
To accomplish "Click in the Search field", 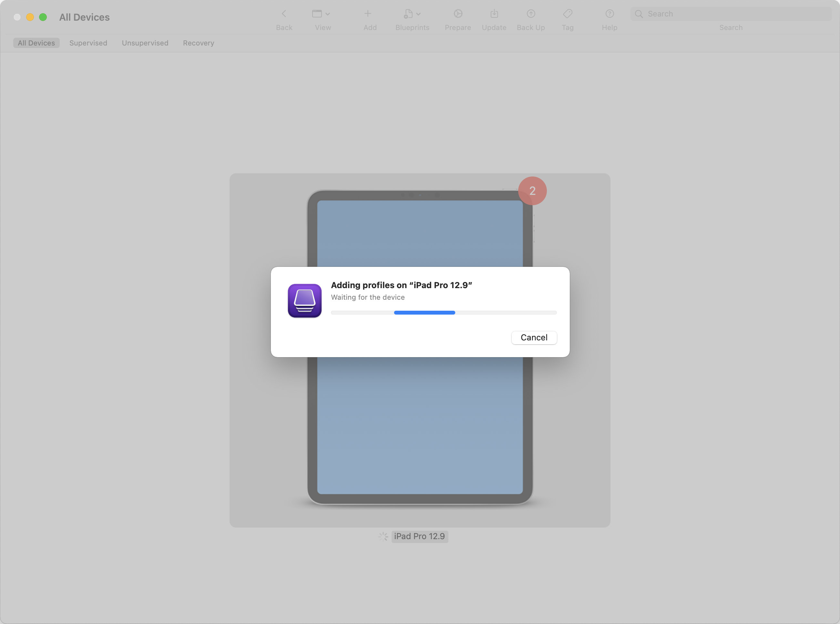I will [x=731, y=14].
